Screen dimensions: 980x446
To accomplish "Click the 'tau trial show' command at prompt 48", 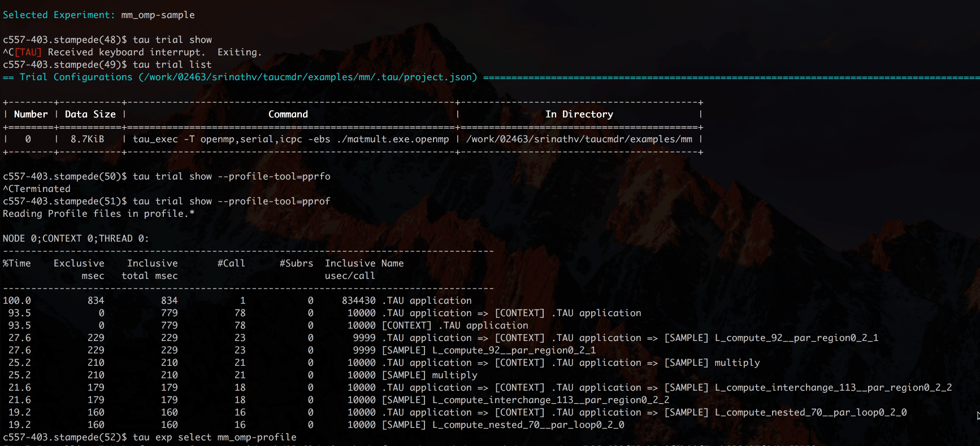I will click(172, 40).
